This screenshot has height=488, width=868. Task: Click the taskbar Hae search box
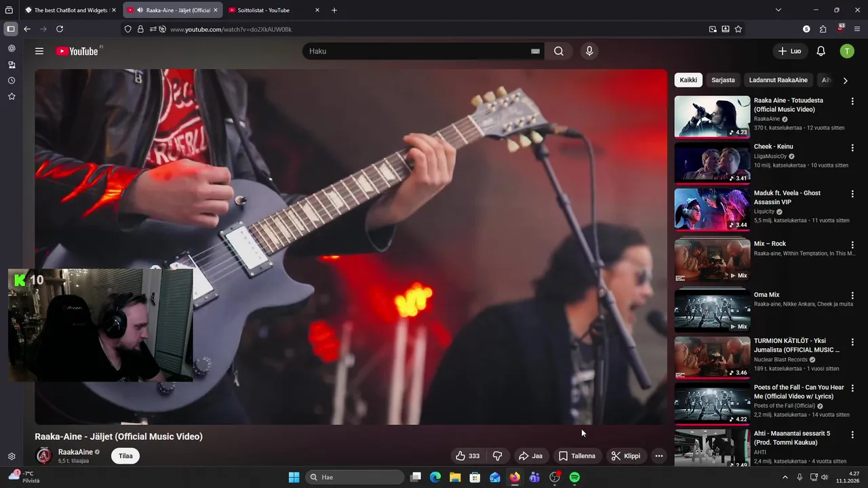tap(355, 477)
